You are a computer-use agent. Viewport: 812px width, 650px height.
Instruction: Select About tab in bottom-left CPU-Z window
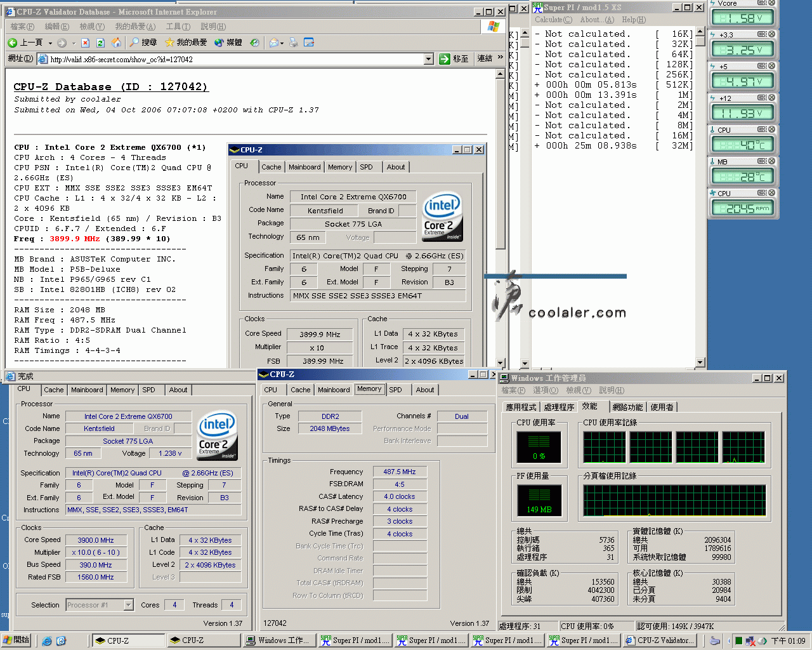178,390
